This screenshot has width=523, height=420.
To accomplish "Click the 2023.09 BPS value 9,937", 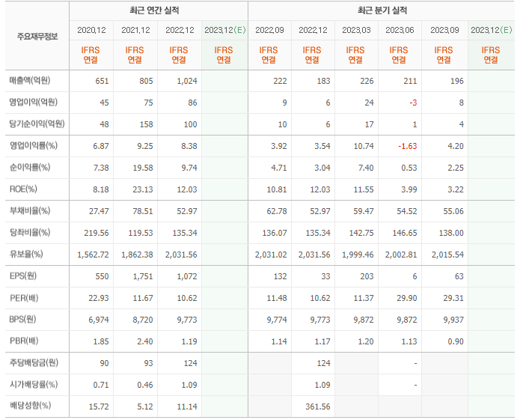I will tap(453, 320).
